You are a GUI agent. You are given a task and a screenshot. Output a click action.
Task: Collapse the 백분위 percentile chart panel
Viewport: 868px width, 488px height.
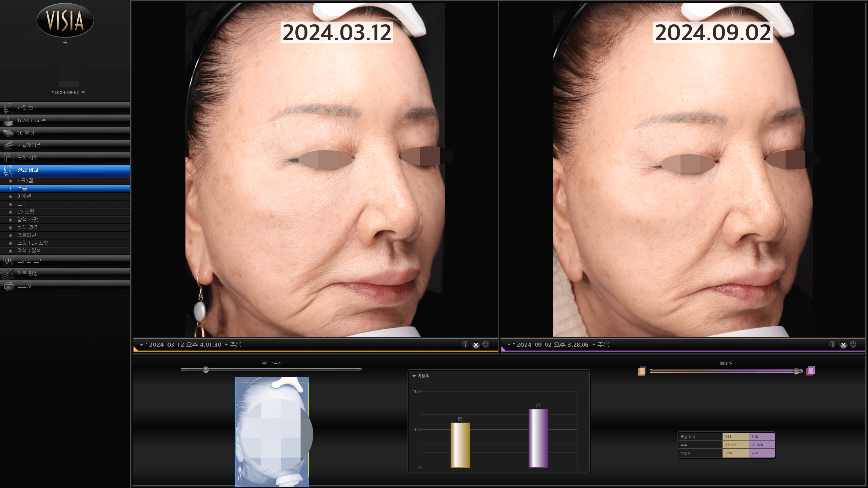click(414, 376)
